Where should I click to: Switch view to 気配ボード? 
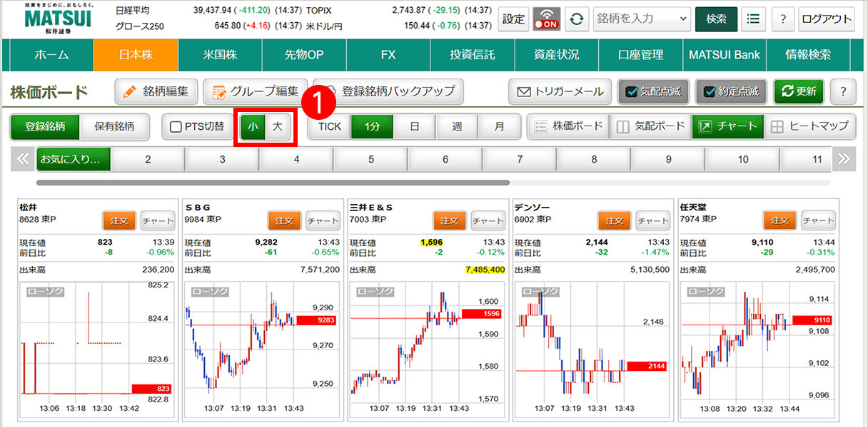650,126
